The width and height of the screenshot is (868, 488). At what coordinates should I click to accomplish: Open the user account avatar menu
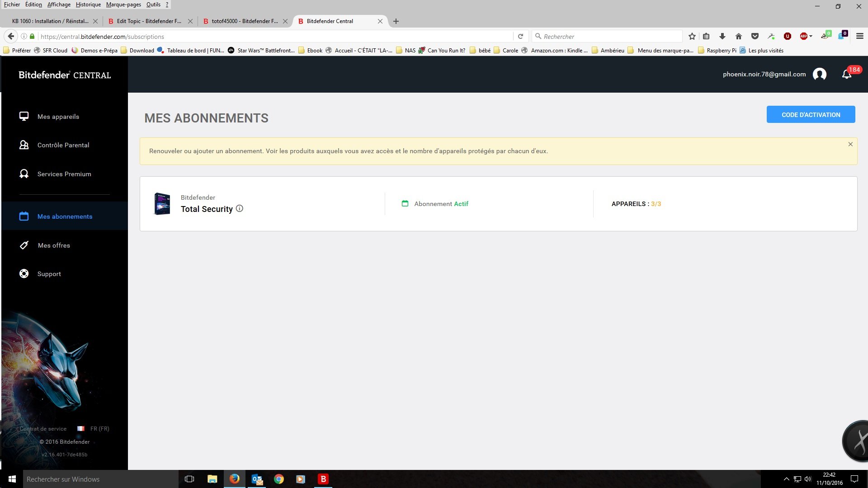click(x=820, y=74)
